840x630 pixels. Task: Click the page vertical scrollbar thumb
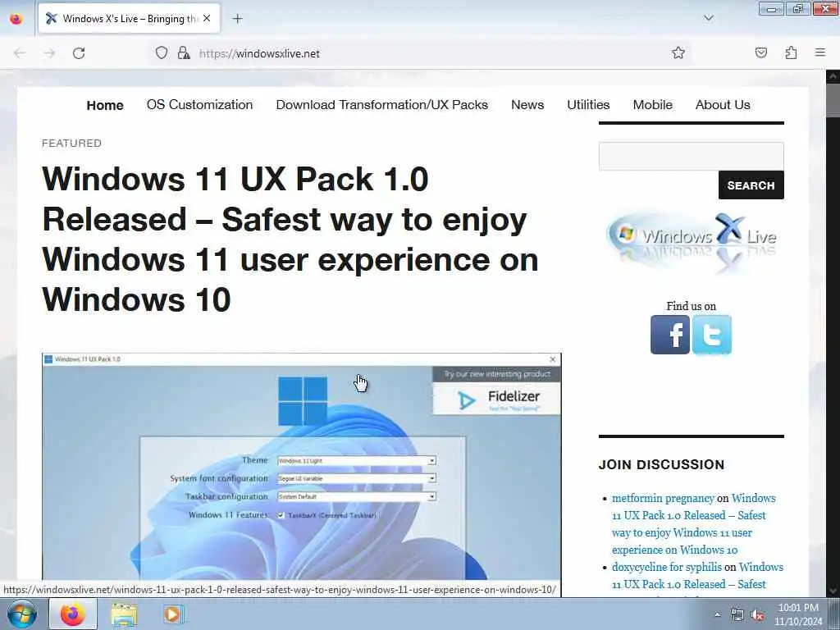[x=833, y=100]
